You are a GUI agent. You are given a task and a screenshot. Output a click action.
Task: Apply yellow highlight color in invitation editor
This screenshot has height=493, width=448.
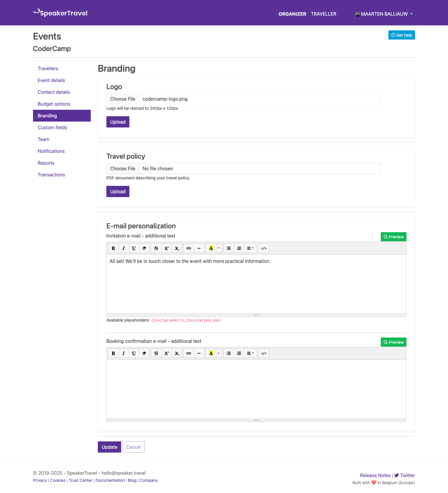tap(211, 248)
